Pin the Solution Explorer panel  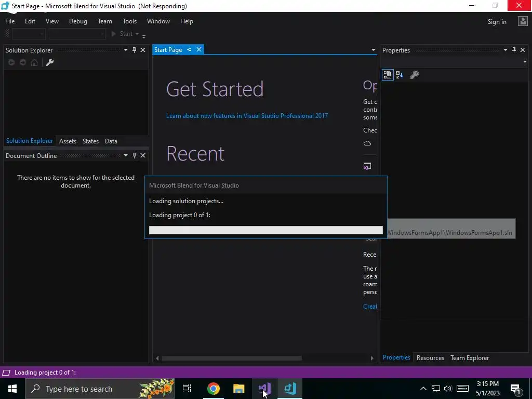(135, 50)
